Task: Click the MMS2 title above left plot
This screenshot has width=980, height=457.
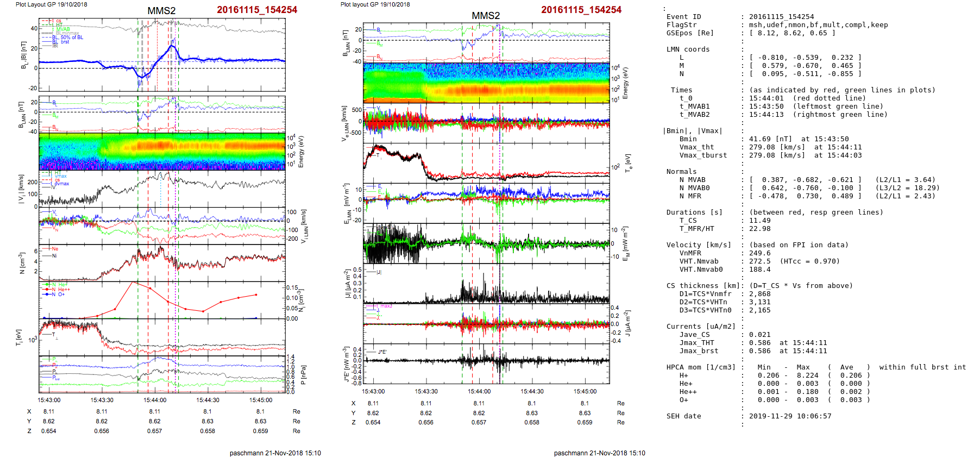Action: [161, 11]
